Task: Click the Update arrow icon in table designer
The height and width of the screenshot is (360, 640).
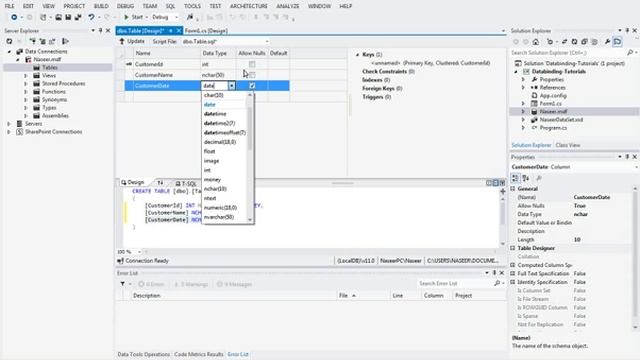Action: point(122,41)
